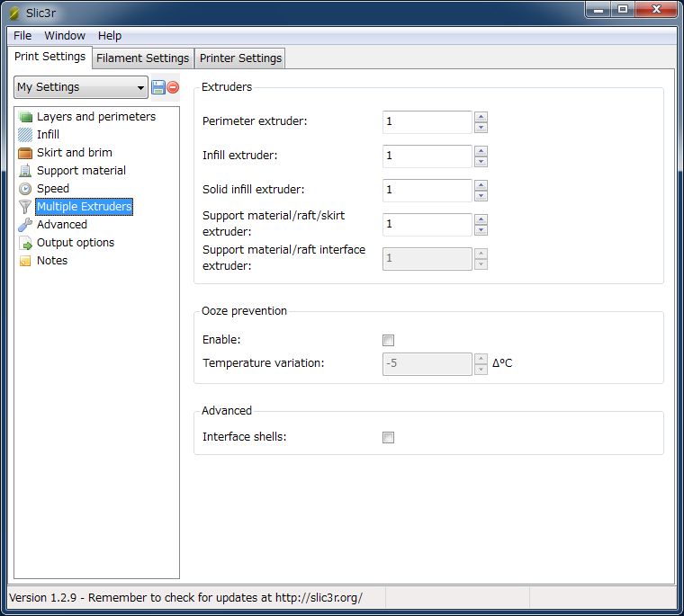
Task: Open Support material settings
Action: click(x=81, y=171)
